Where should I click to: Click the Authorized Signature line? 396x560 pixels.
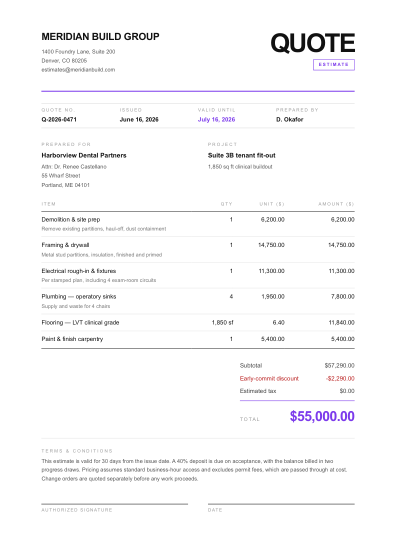pos(115,504)
